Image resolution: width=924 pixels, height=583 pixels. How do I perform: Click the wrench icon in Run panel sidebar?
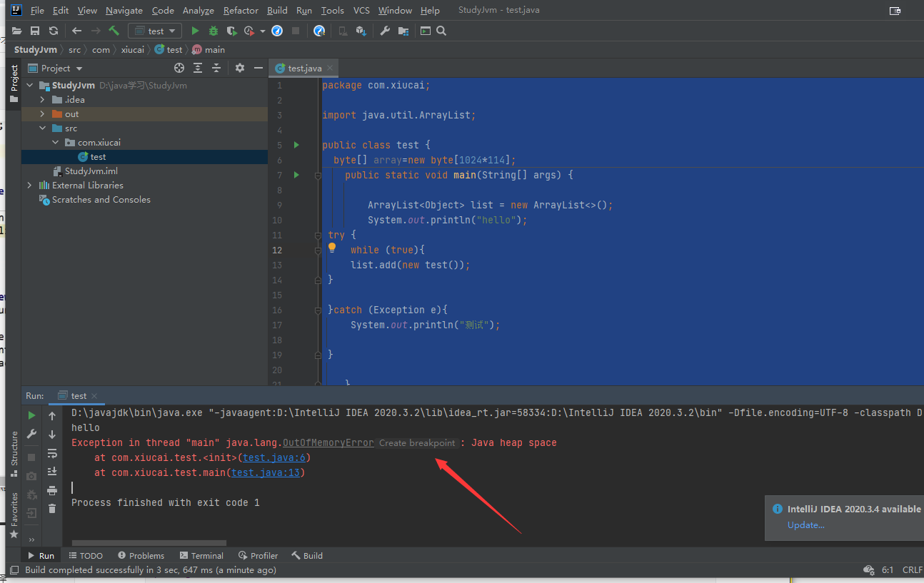pos(31,434)
